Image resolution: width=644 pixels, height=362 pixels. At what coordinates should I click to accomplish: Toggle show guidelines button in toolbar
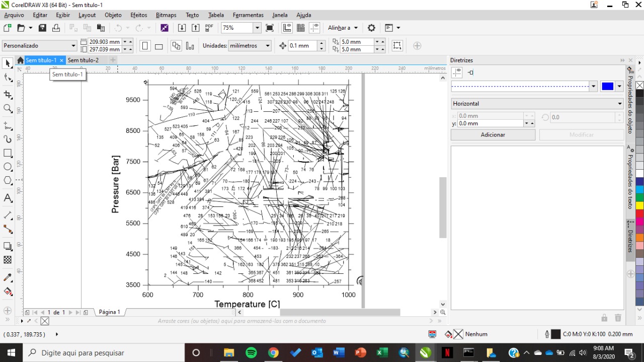pyautogui.click(x=314, y=28)
